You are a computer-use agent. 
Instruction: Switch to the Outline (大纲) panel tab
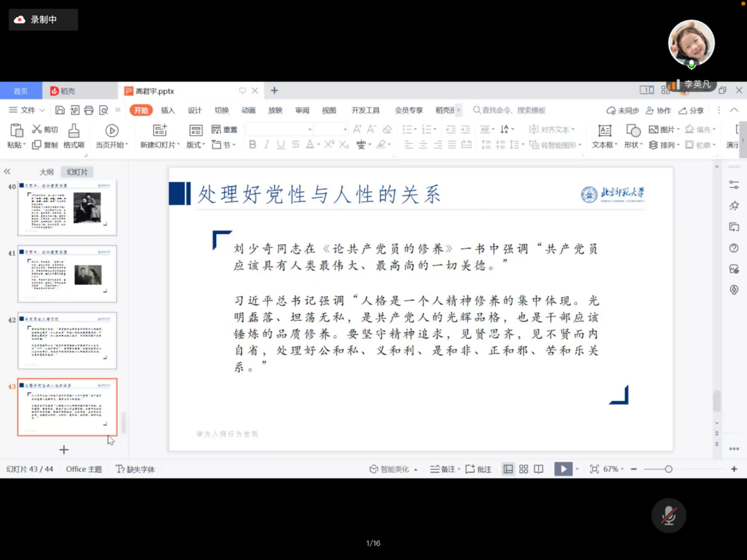click(x=46, y=172)
